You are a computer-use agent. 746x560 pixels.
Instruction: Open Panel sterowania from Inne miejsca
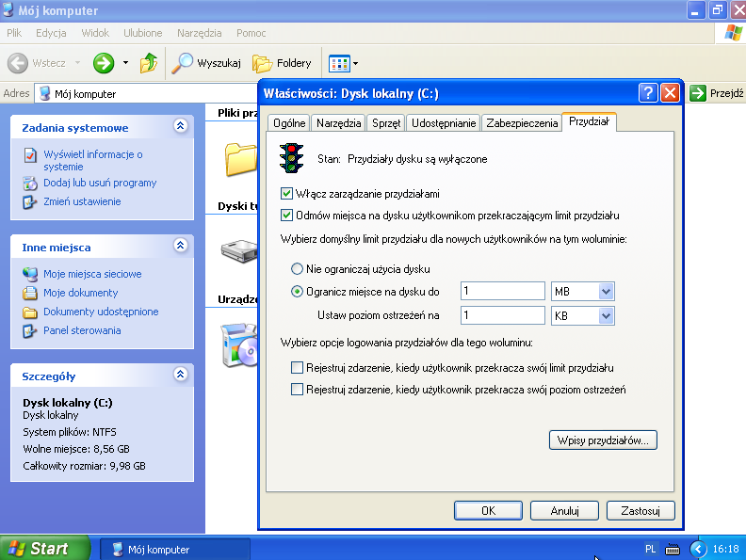[82, 330]
